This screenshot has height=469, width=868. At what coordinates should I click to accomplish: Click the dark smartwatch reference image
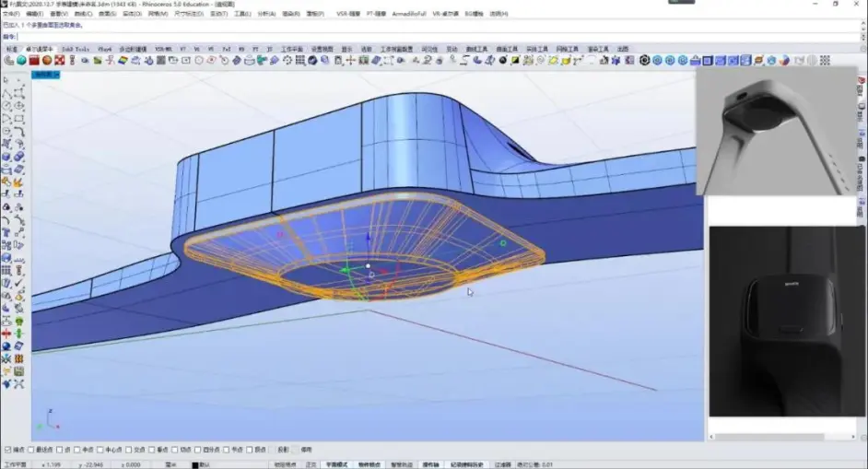click(x=786, y=322)
